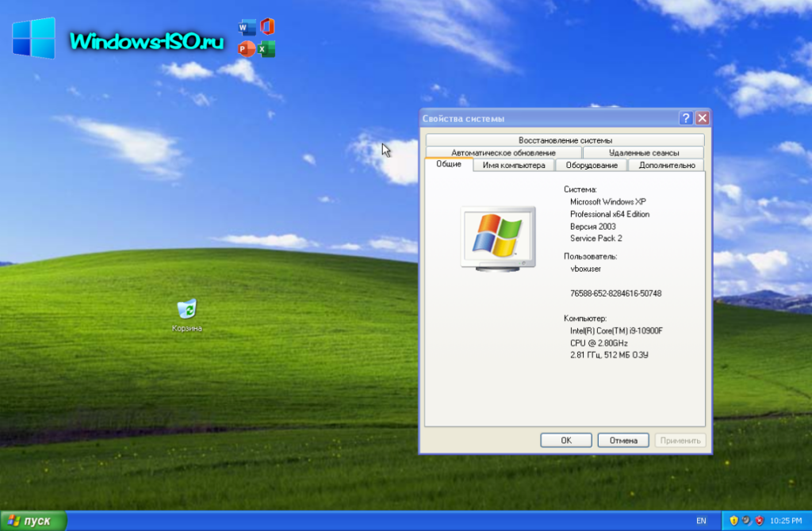Switch to the Имя компьютера tab
812x531 pixels.
[x=514, y=165]
